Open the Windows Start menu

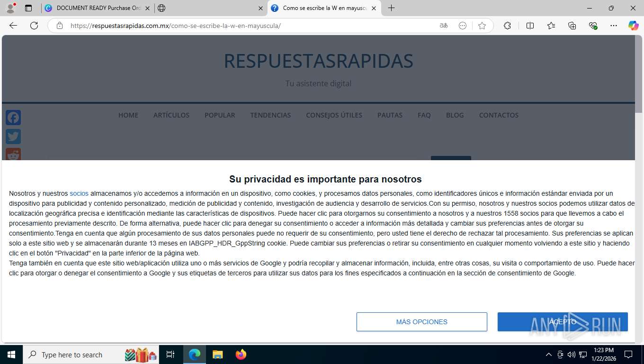pos(11,355)
